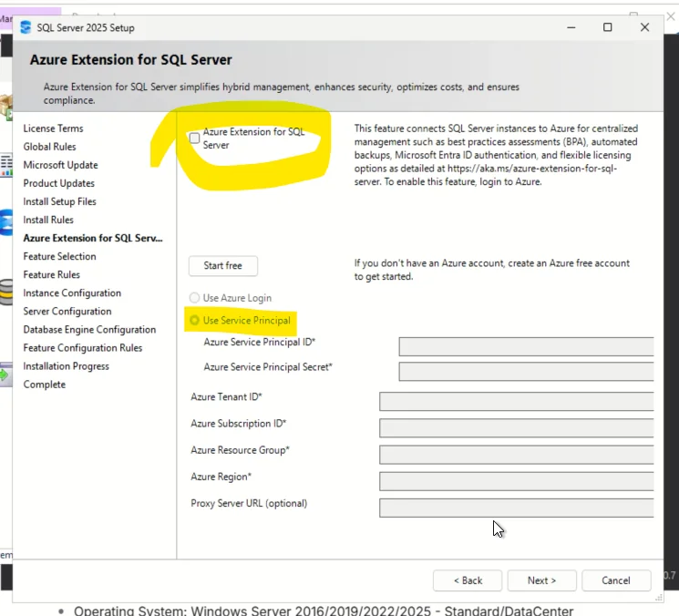Select Complete in the step list

[x=45, y=385]
